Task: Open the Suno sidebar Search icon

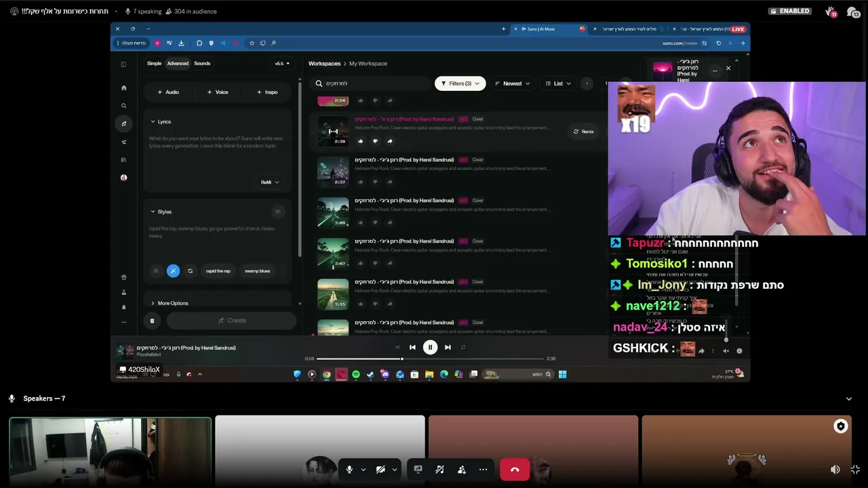Action: pos(123,106)
